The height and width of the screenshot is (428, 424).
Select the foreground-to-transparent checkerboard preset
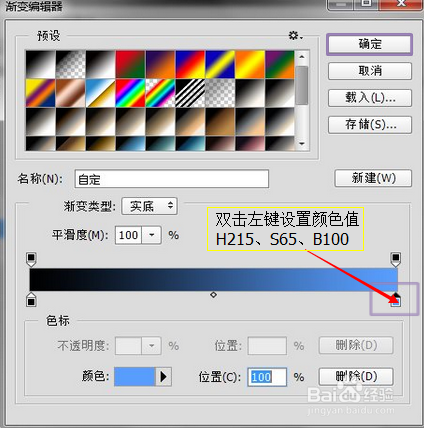coord(70,64)
